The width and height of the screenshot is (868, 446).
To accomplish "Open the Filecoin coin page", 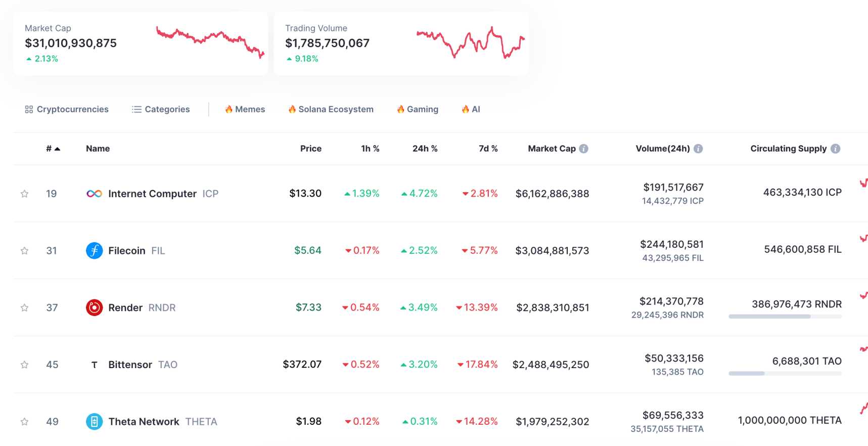I will (x=127, y=251).
